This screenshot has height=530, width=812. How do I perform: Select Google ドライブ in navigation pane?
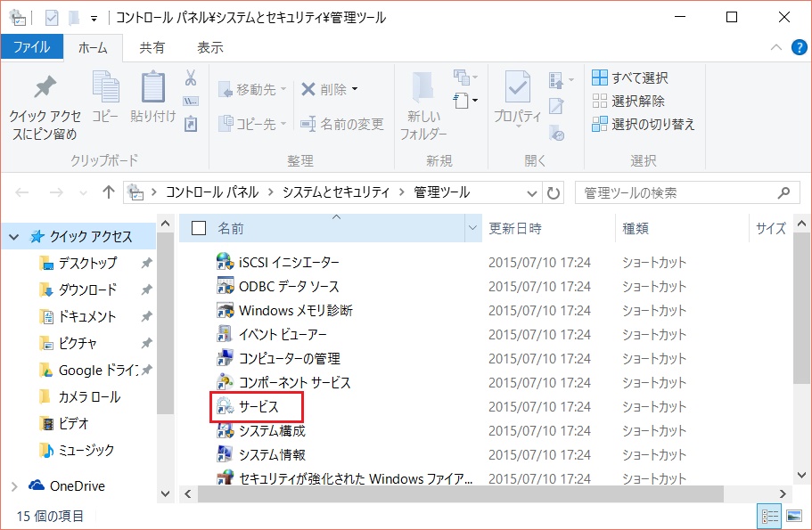pos(87,370)
